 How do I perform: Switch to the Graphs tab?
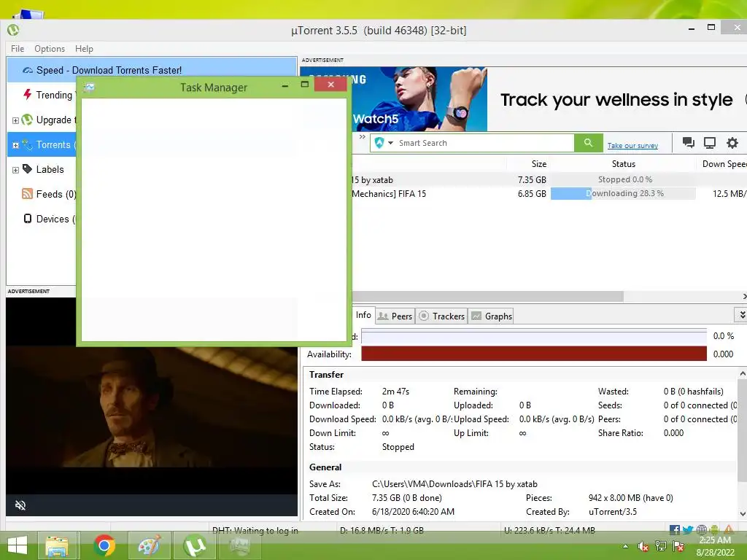[492, 316]
